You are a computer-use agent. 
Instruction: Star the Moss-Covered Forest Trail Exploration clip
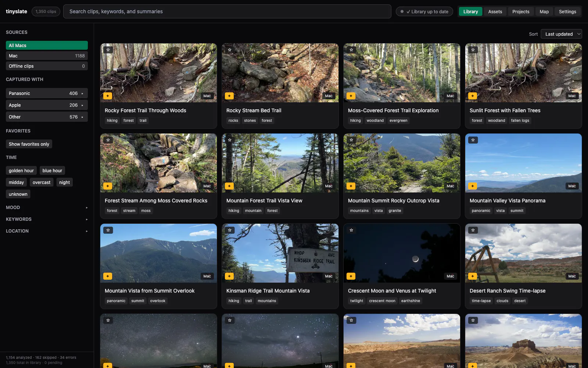[x=351, y=50]
